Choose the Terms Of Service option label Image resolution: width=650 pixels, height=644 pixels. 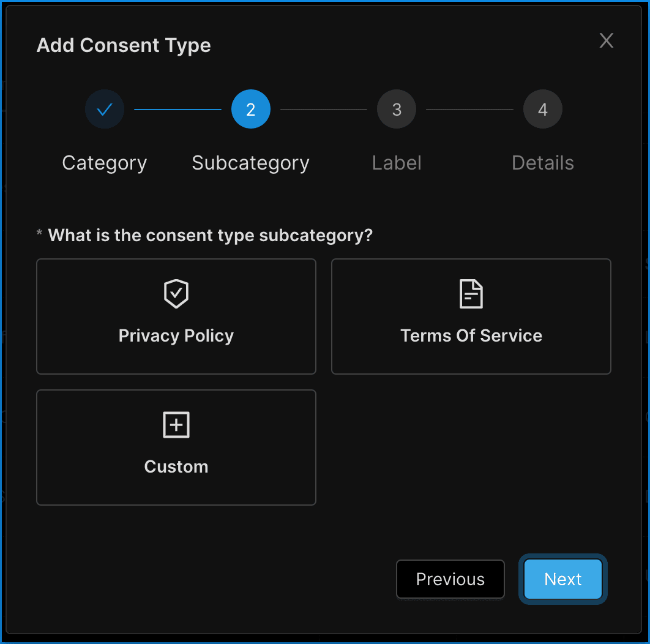click(x=471, y=335)
